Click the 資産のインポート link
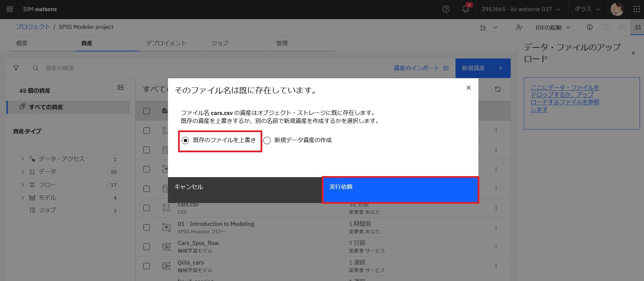 pos(421,68)
